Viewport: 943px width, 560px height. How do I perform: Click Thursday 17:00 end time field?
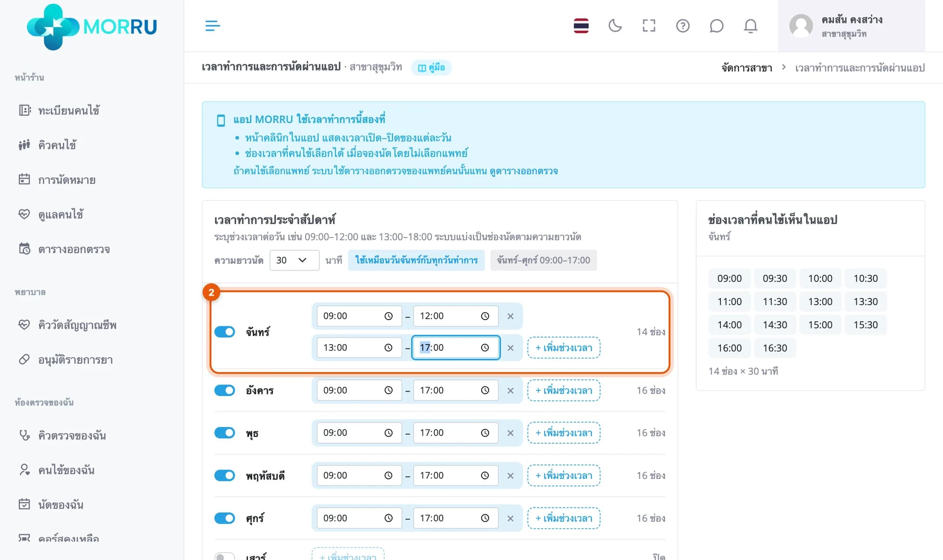click(x=455, y=475)
